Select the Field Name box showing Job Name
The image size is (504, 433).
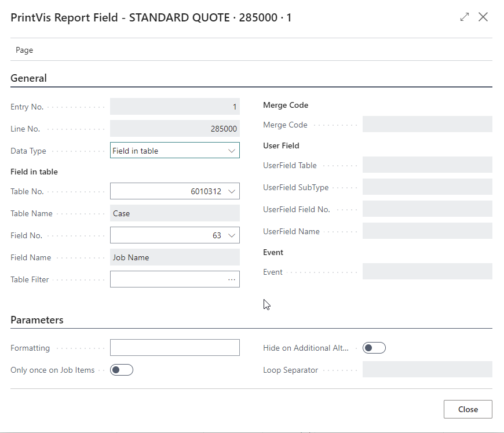[174, 257]
